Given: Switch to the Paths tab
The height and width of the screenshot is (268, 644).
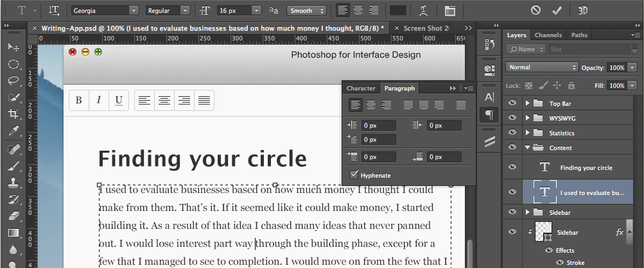Looking at the screenshot, I should coord(579,35).
